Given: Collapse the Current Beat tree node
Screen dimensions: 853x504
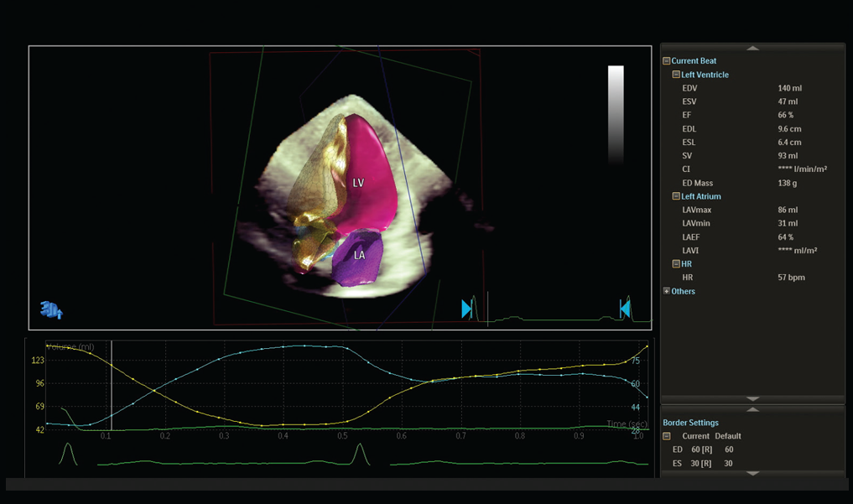Looking at the screenshot, I should coord(667,61).
